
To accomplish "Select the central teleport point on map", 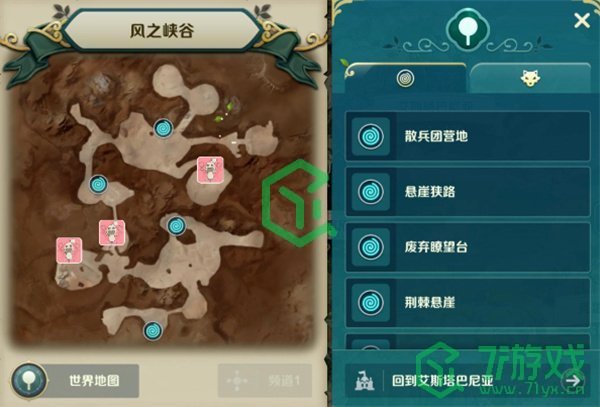I will (177, 226).
